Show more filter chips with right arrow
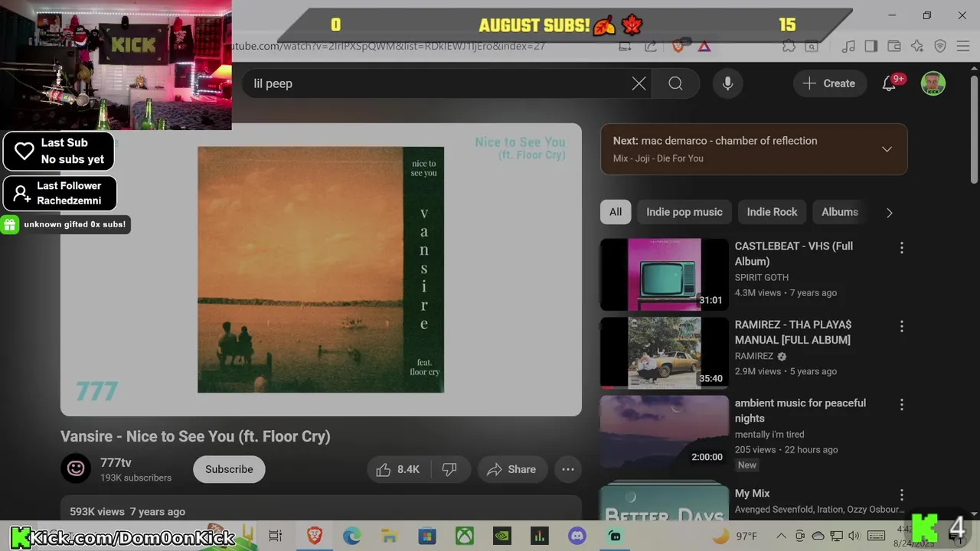 (889, 213)
